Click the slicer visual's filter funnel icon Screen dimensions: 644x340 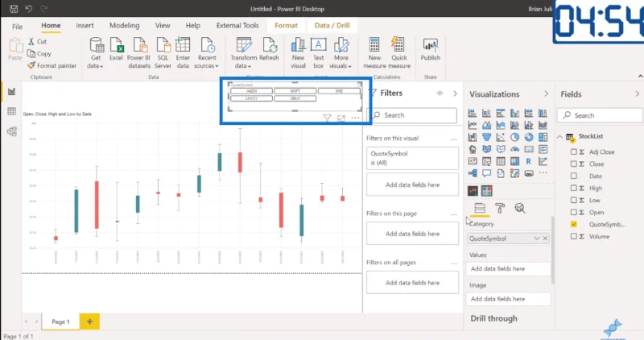pos(327,118)
